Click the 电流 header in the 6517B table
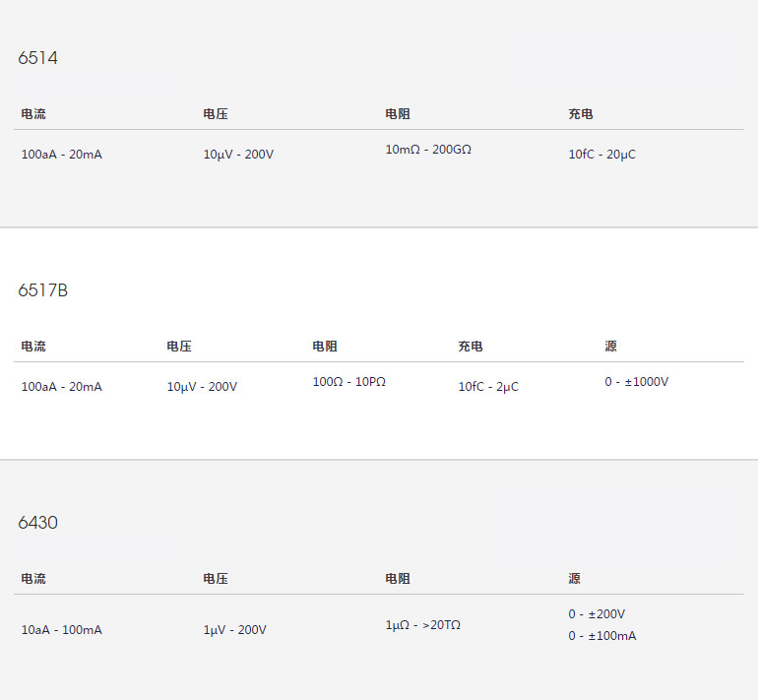 (x=33, y=347)
